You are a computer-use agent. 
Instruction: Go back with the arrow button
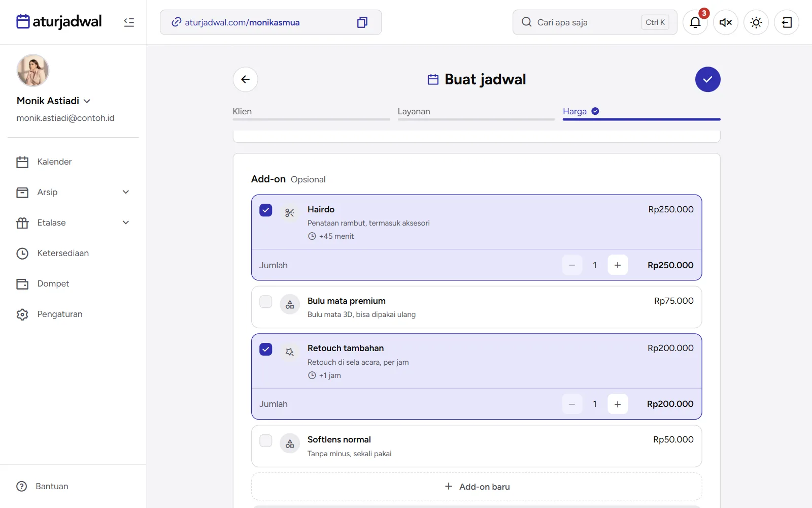tap(246, 79)
